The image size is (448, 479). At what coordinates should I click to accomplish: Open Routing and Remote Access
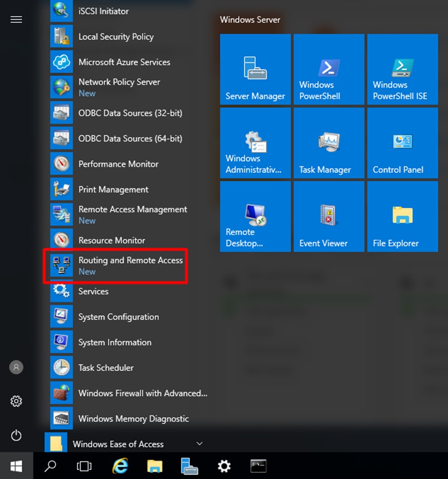click(128, 266)
